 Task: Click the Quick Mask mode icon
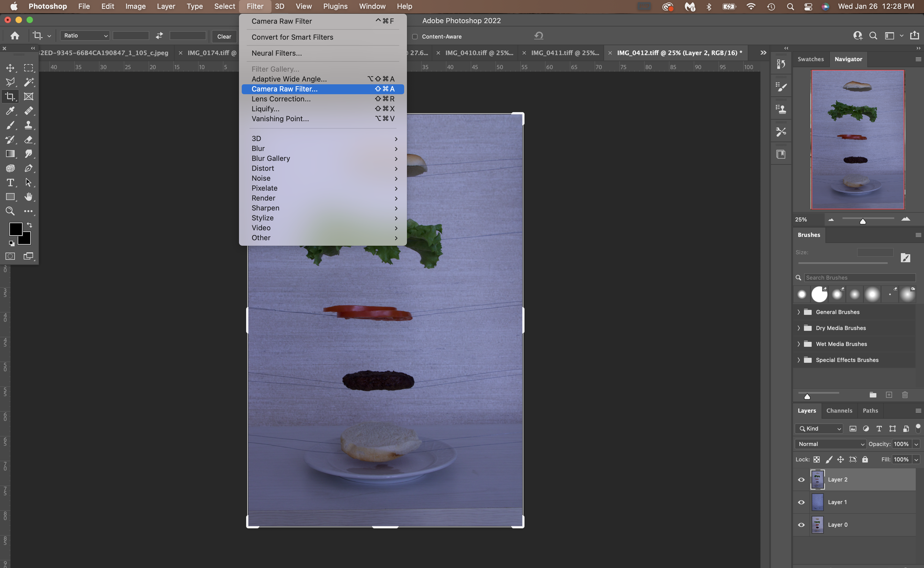10,256
